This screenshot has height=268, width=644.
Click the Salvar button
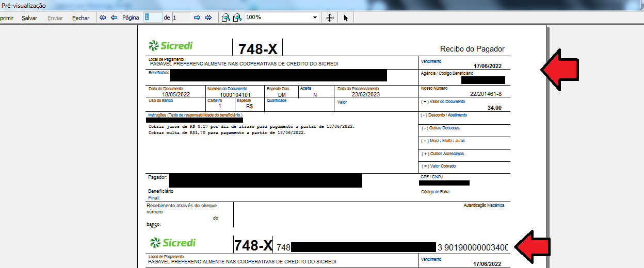(29, 18)
